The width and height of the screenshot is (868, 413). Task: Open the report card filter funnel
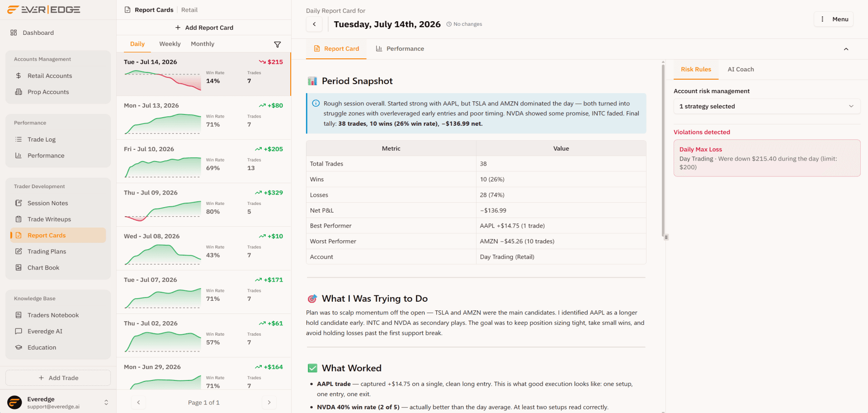coord(278,44)
